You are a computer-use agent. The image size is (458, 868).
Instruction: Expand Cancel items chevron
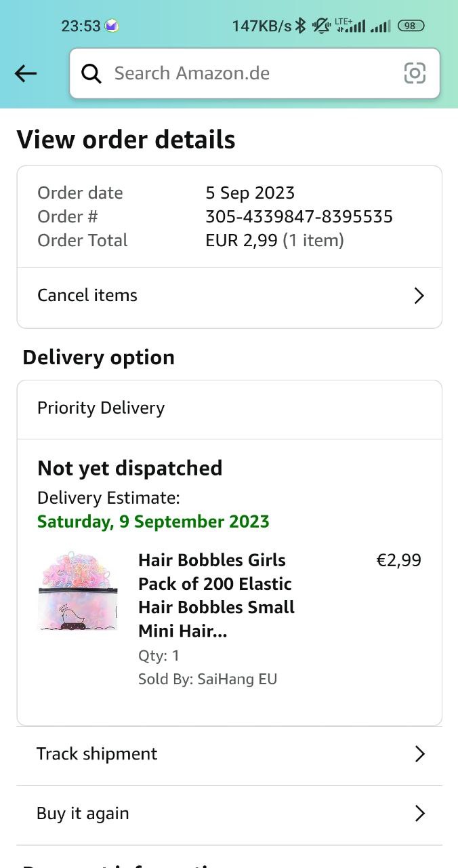(419, 296)
